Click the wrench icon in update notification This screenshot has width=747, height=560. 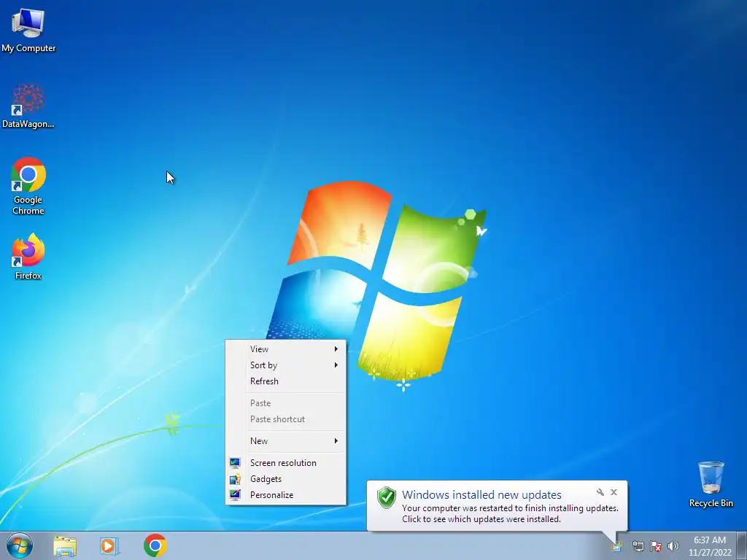click(600, 492)
